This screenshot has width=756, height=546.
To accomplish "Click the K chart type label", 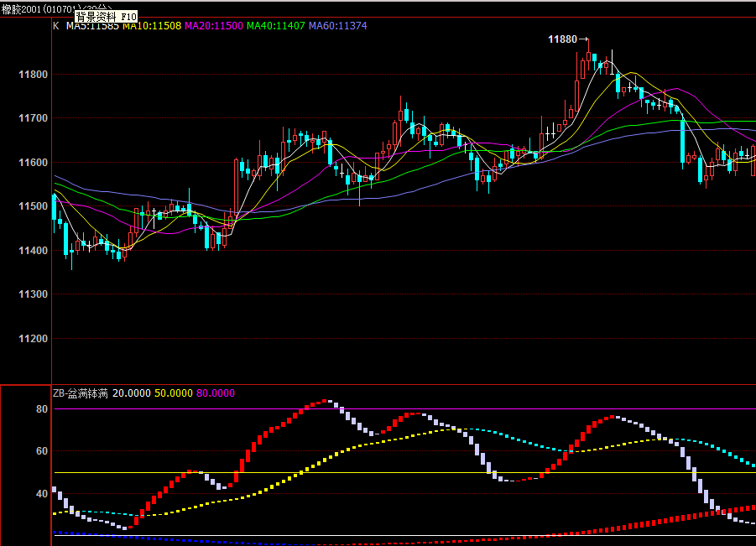I will [x=56, y=26].
